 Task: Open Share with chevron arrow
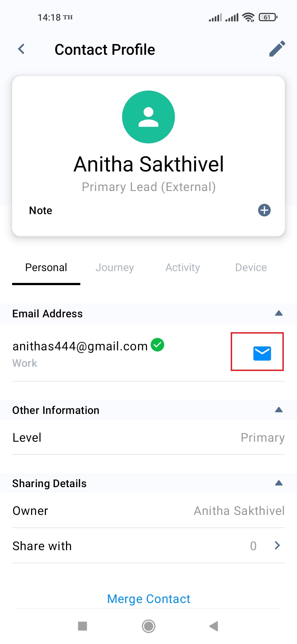[277, 545]
